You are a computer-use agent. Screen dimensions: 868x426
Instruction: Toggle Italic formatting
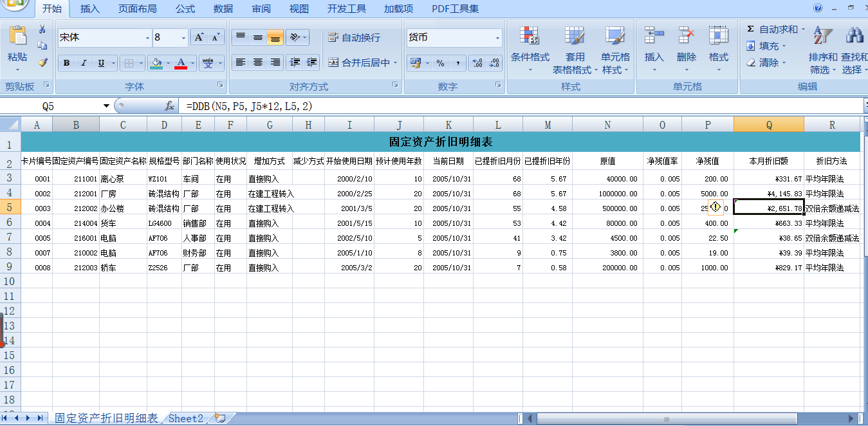pos(84,63)
